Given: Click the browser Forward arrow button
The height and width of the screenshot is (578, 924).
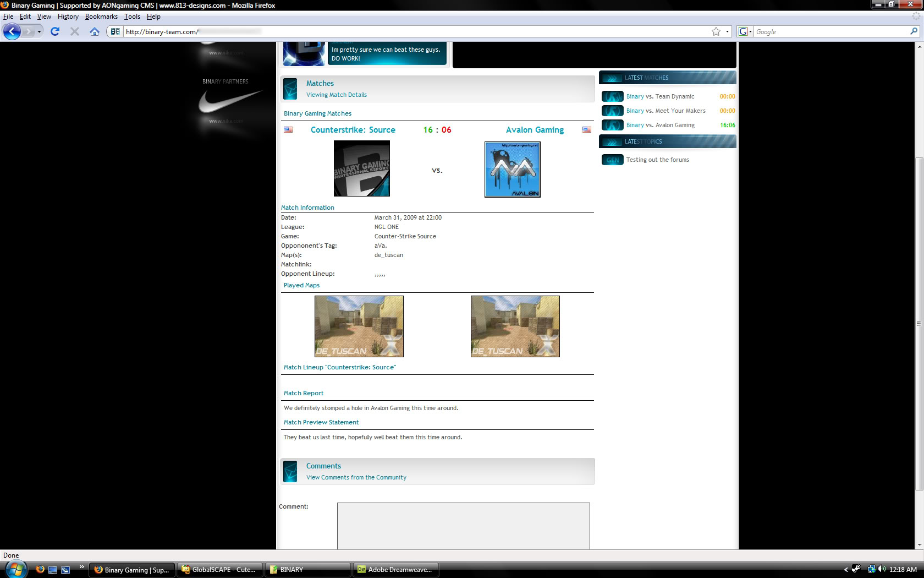Looking at the screenshot, I should 28,31.
